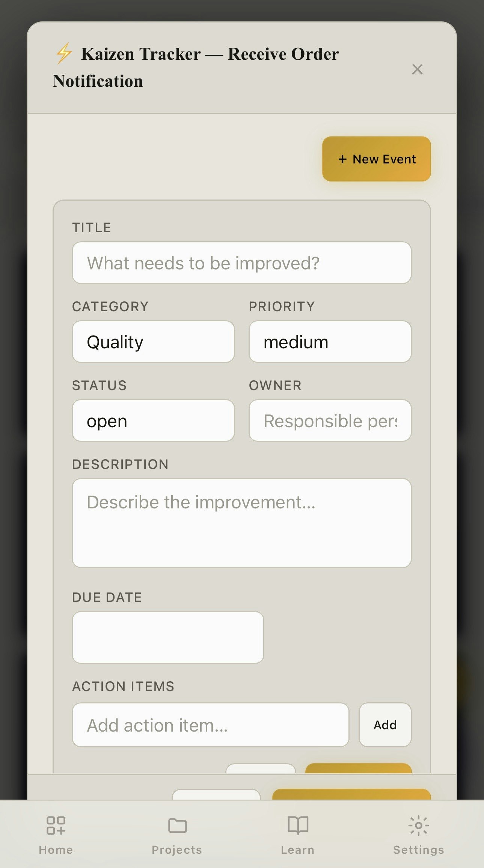
Task: Open the Due Date picker field
Action: click(168, 637)
